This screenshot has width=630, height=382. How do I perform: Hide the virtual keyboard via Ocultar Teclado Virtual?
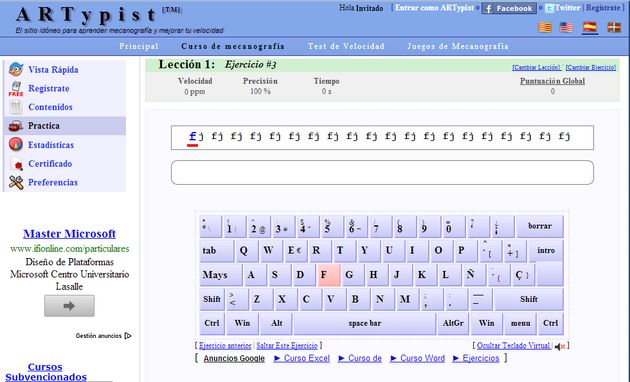[x=513, y=345]
